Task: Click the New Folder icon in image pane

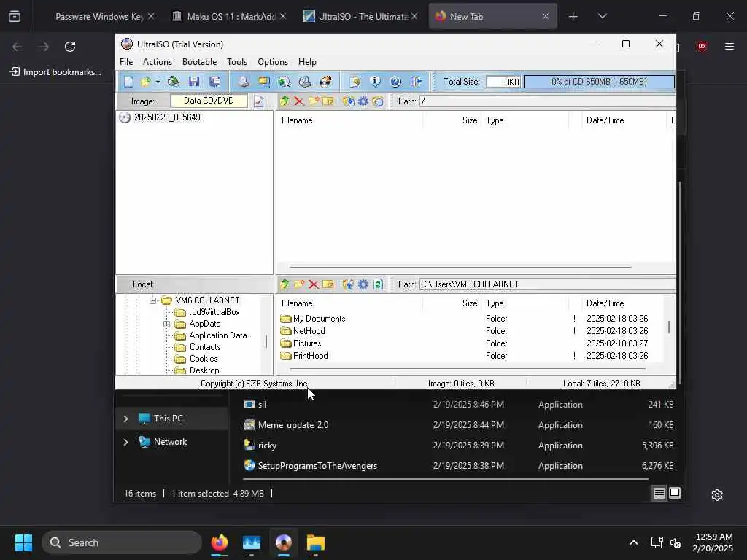Action: coord(314,101)
